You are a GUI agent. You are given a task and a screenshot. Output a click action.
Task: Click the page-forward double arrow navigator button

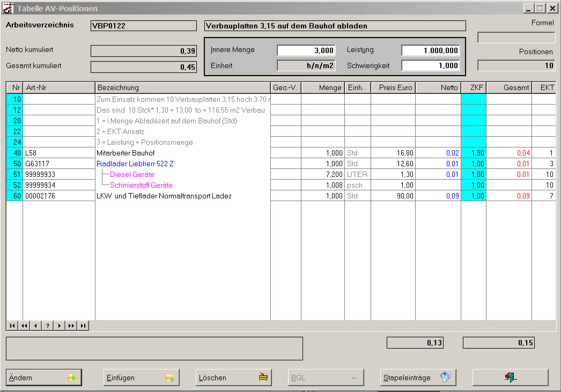pos(71,326)
